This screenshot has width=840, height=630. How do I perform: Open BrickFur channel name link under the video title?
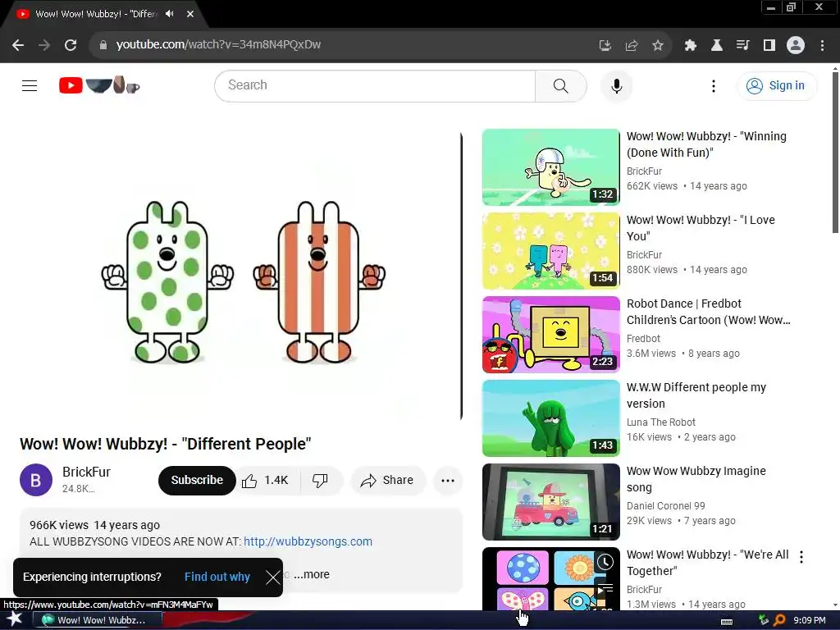click(86, 472)
